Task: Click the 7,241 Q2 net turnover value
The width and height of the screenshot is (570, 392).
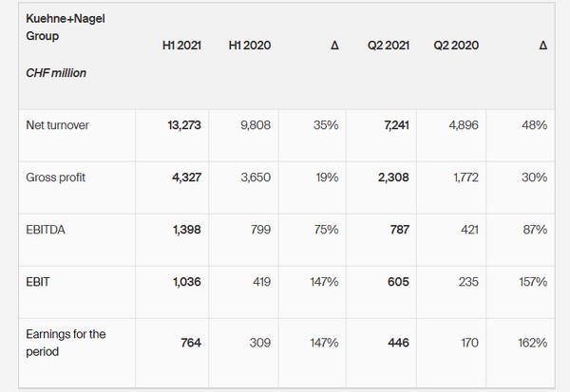Action: click(x=393, y=125)
